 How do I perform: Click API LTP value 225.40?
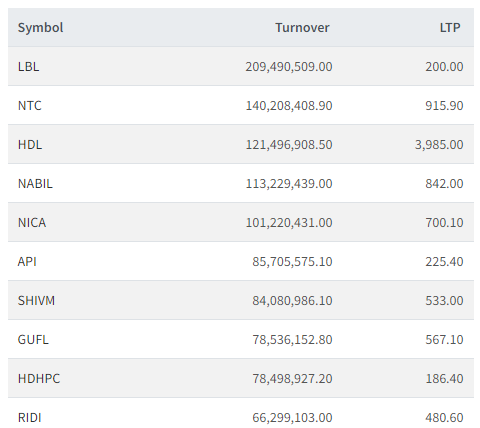(444, 262)
